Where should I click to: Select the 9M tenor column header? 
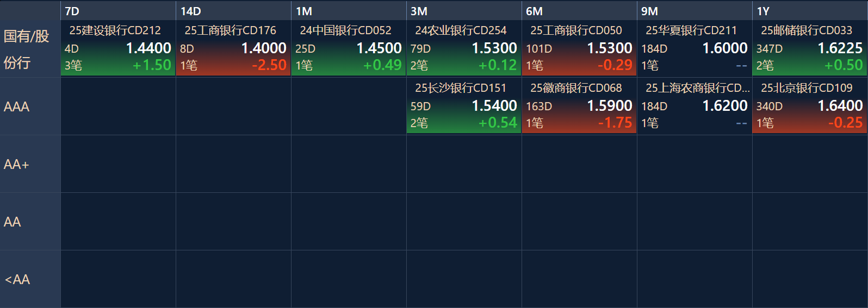695,11
